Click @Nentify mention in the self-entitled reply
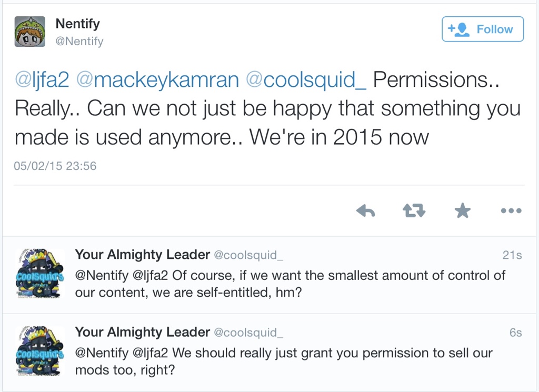This screenshot has height=392, width=539. point(101,275)
